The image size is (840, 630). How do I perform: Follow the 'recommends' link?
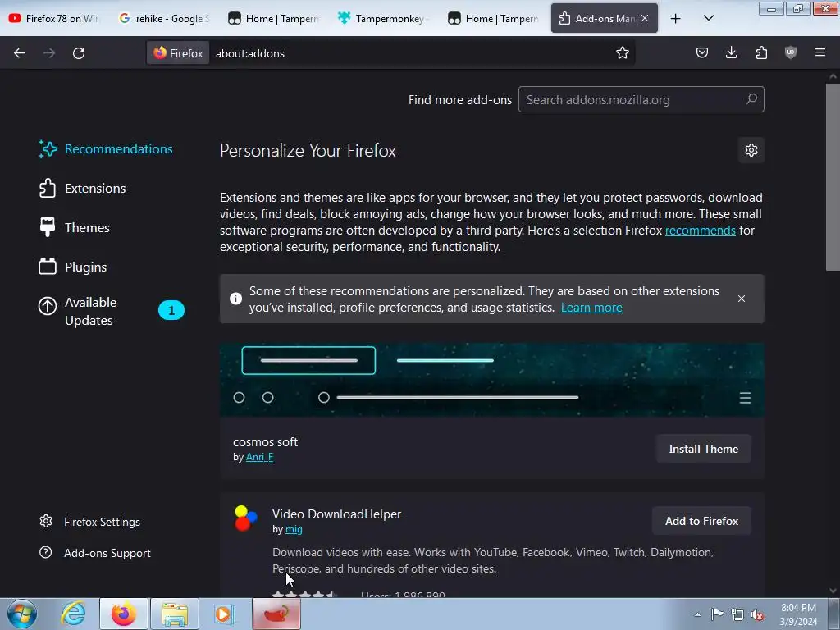(x=701, y=231)
